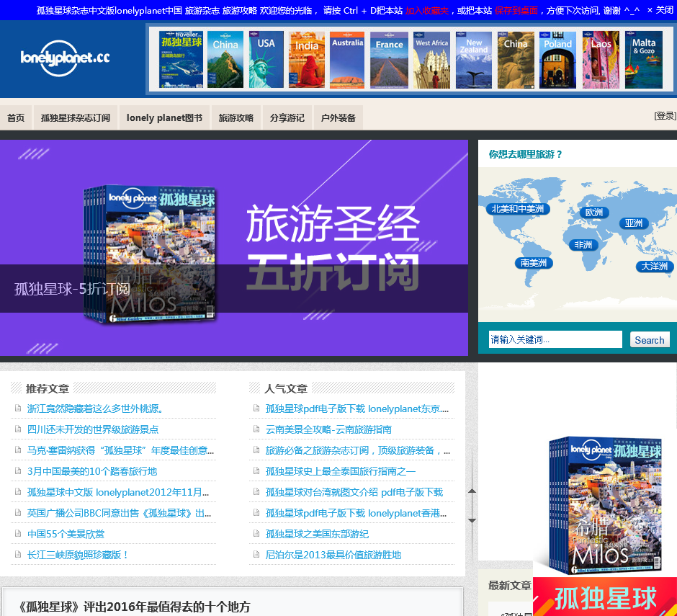
Task: Click the red 孤独星球 promo banner
Action: [605, 597]
